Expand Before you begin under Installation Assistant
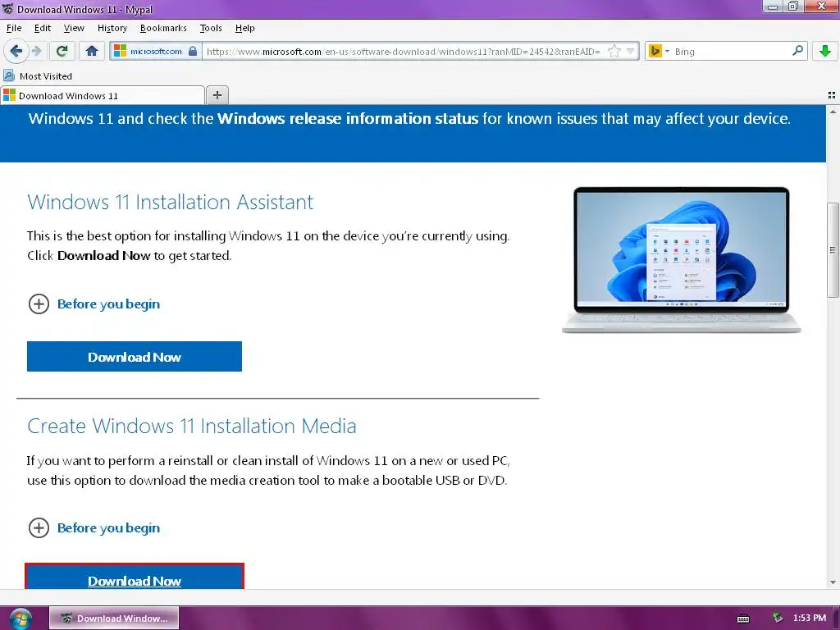The height and width of the screenshot is (630, 840). pos(94,304)
